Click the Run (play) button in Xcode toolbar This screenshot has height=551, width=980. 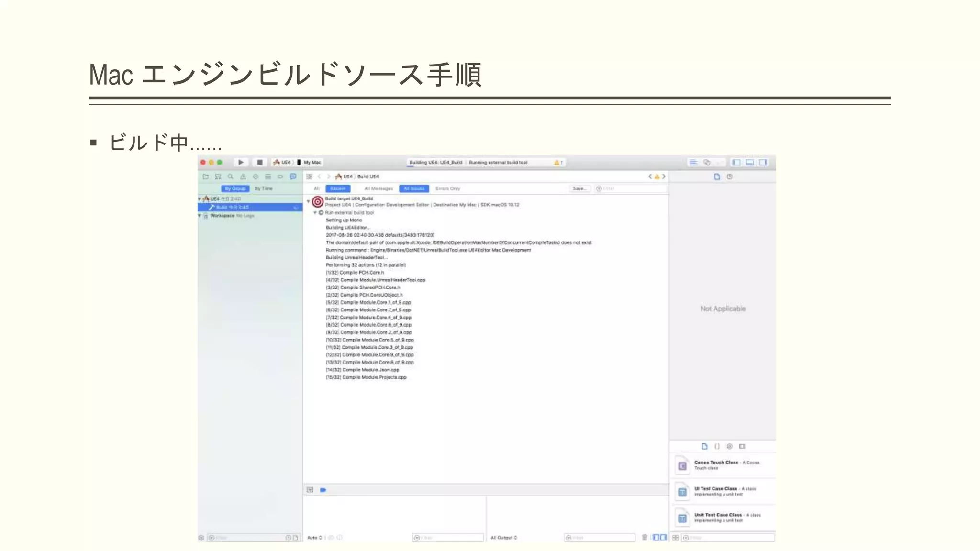pyautogui.click(x=241, y=162)
